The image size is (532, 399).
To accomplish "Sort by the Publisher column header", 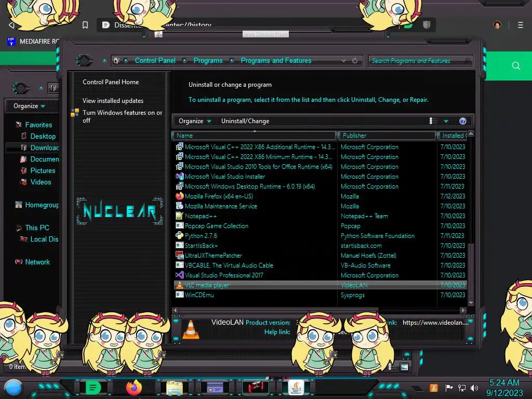I will [387, 136].
